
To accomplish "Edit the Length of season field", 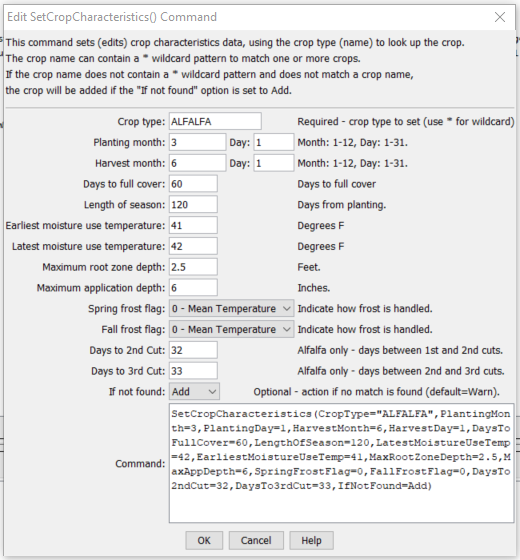I will coord(193,204).
